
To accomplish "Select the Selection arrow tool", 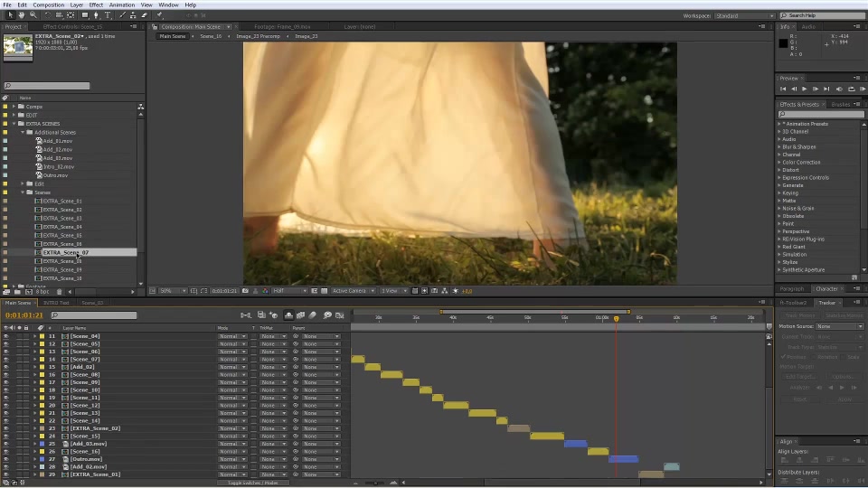I will (x=11, y=15).
